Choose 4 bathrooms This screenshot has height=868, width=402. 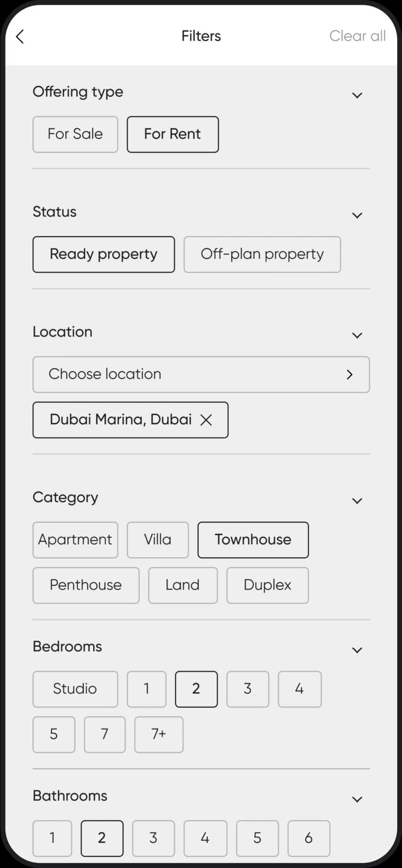tap(205, 838)
